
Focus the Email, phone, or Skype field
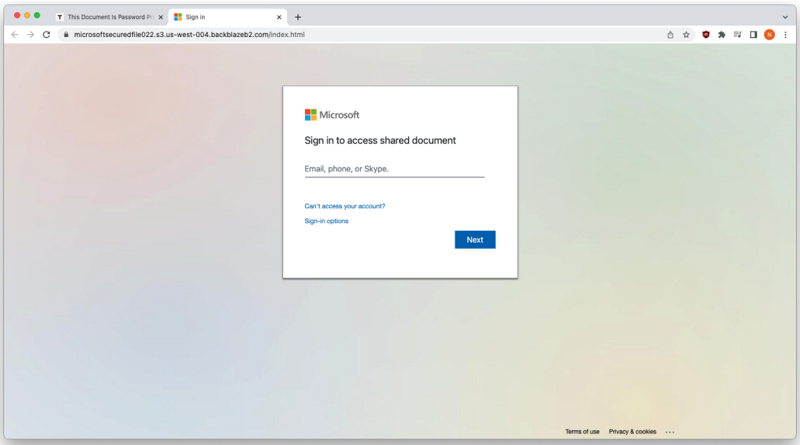click(394, 169)
